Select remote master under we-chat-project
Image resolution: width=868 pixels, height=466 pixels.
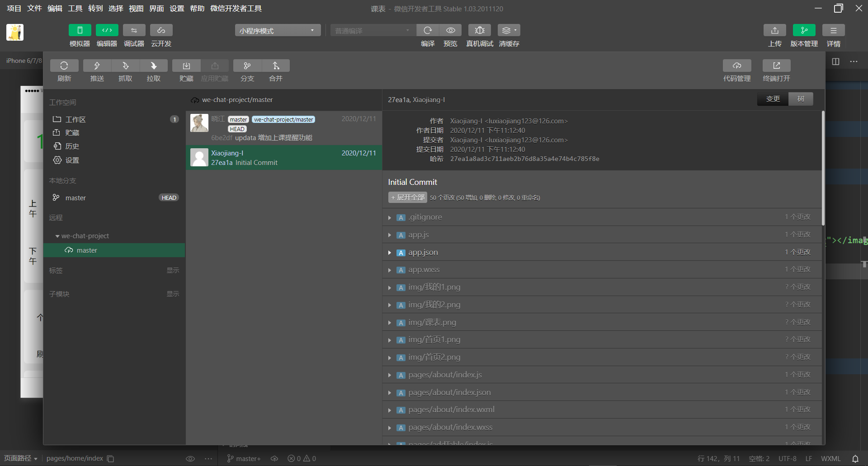(x=115, y=250)
